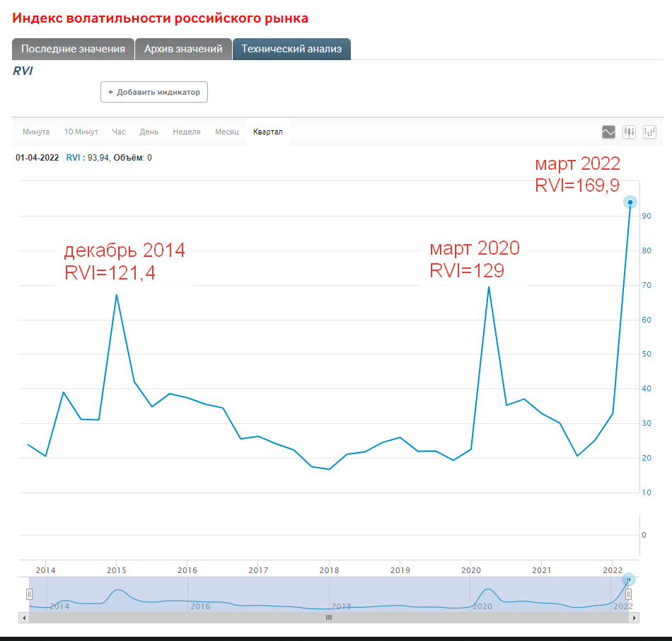Click the scrollbar left arrow
This screenshot has width=672, height=641.
[x=24, y=618]
